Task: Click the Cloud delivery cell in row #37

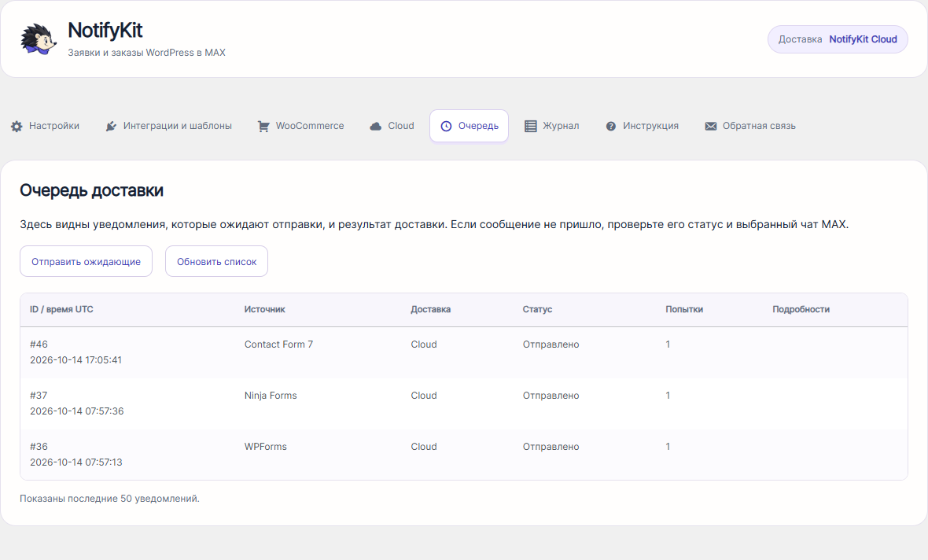Action: 424,396
